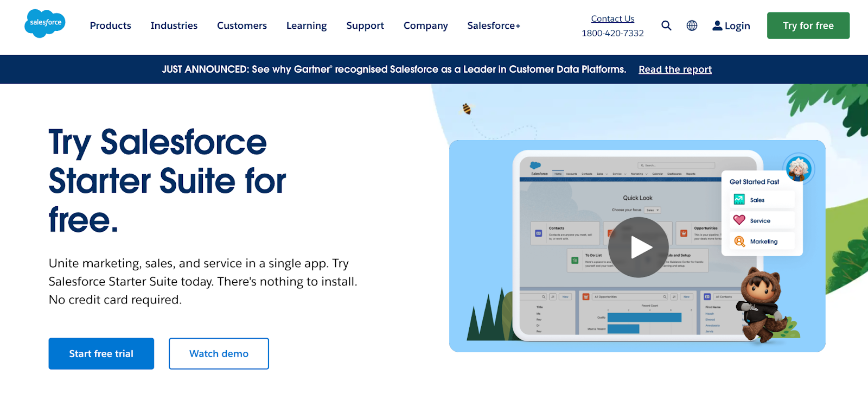
Task: Click the Service heart icon
Action: [x=739, y=220]
